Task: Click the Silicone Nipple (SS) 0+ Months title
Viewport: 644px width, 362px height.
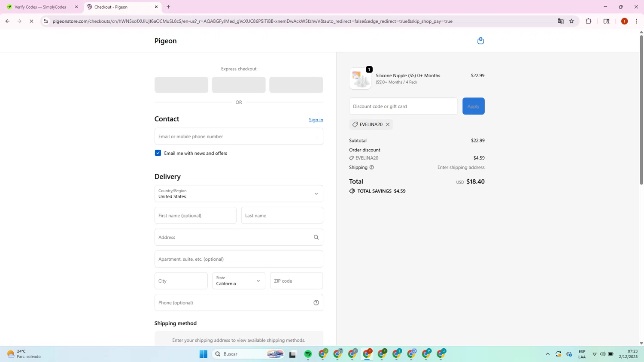Action: coord(408,75)
